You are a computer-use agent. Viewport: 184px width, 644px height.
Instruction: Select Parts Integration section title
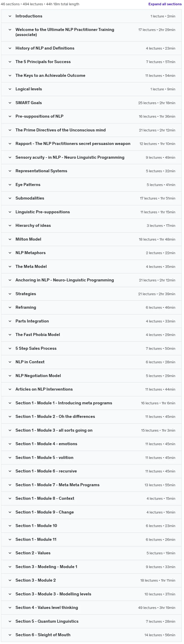pos(32,321)
